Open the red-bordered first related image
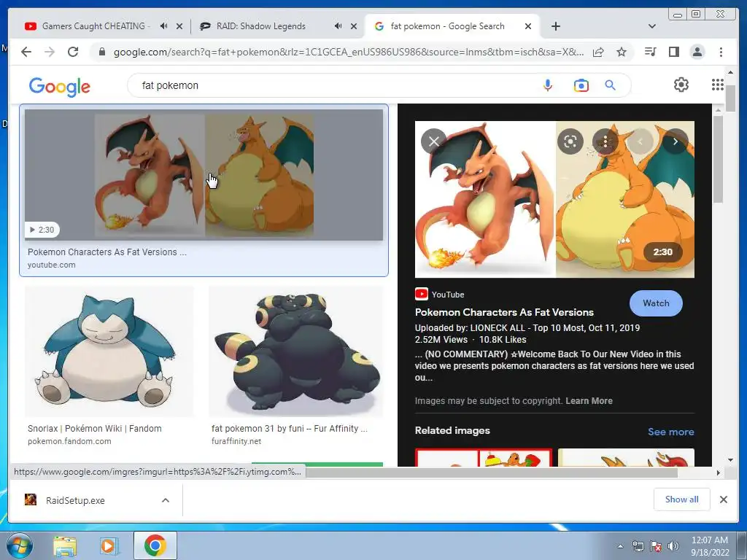Viewport: 747px width, 560px height. click(483, 457)
